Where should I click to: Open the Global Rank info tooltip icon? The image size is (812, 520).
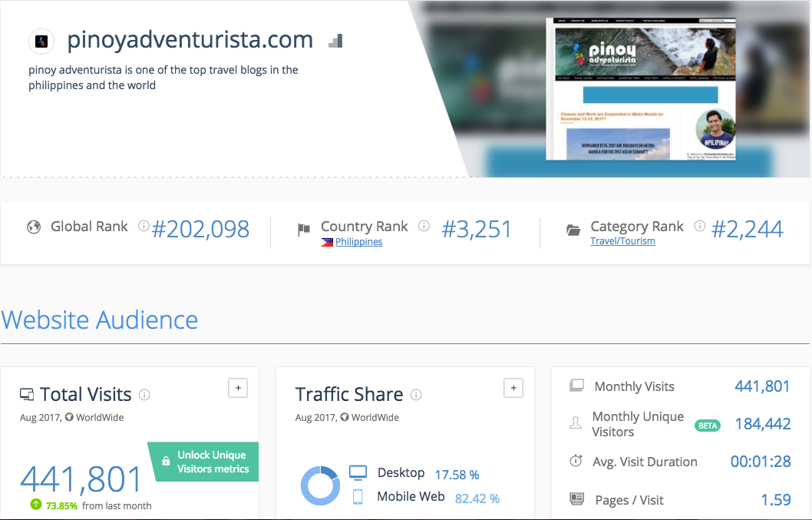144,226
